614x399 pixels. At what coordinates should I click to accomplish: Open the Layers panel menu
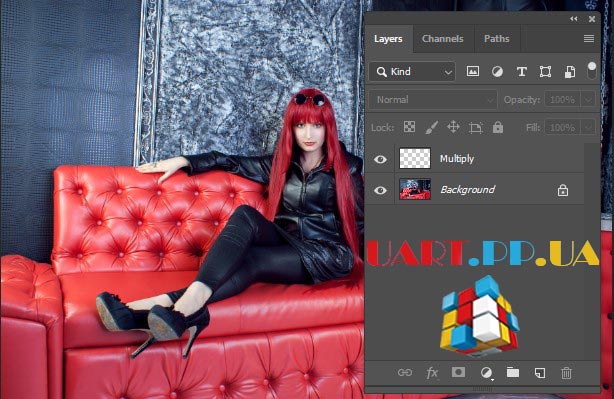point(589,38)
